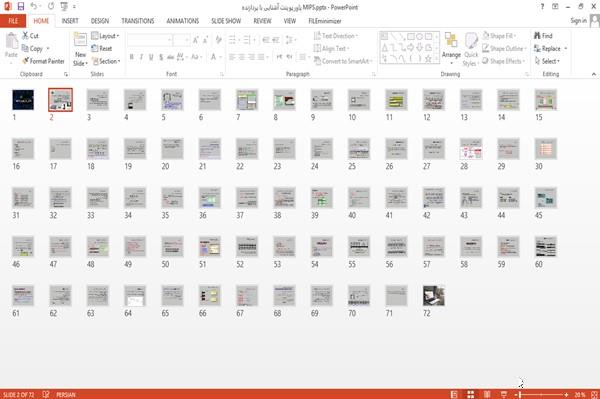Switch to the SLIDE SHOW tab
The height and width of the screenshot is (399, 600).
(226, 21)
